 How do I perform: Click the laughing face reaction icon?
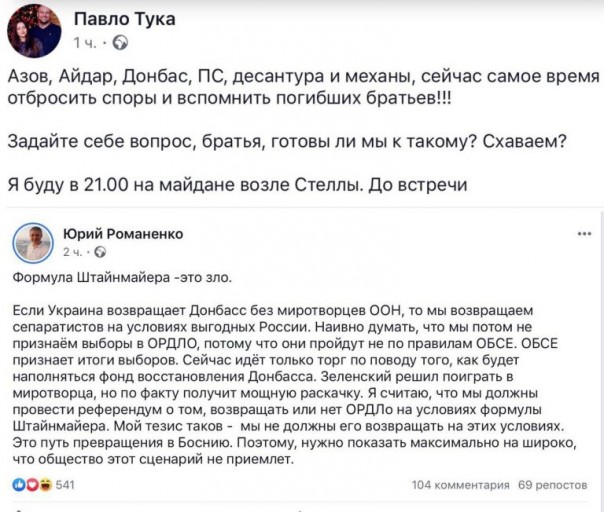coord(44,484)
